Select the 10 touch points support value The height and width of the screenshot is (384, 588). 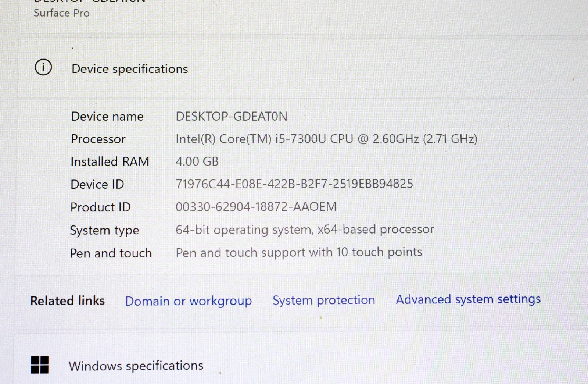[x=299, y=252]
